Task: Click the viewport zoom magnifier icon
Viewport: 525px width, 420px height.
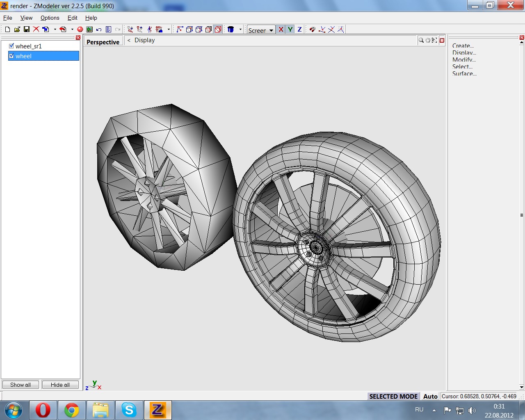Action: (x=421, y=40)
